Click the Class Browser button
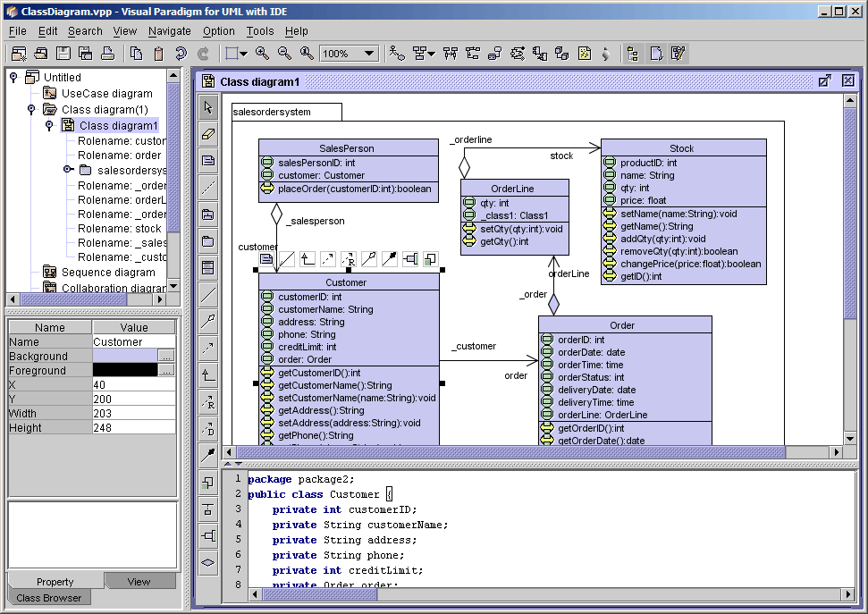The height and width of the screenshot is (614, 868). coord(48,598)
